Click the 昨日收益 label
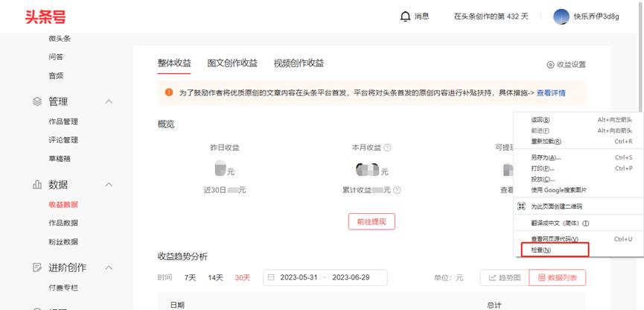This screenshot has width=644, height=310. click(225, 148)
